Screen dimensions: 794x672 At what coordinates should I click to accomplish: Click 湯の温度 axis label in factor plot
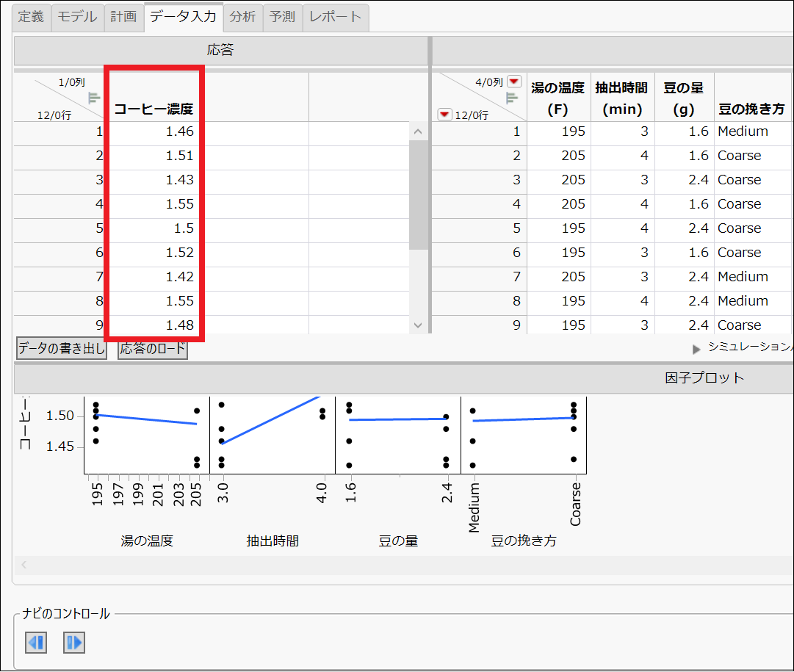tap(147, 541)
